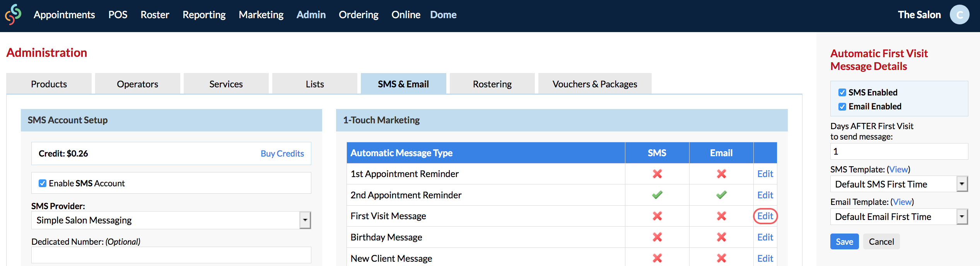The image size is (980, 266).
Task: Open the user avatar circle icon
Action: point(960,15)
